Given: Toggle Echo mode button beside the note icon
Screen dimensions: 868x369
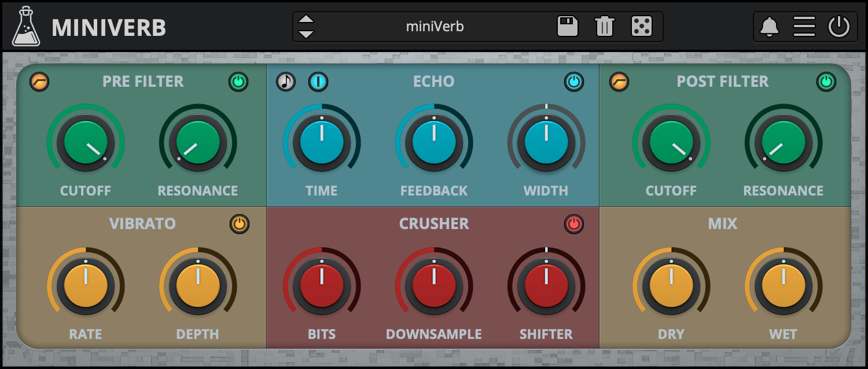Looking at the screenshot, I should [x=318, y=82].
